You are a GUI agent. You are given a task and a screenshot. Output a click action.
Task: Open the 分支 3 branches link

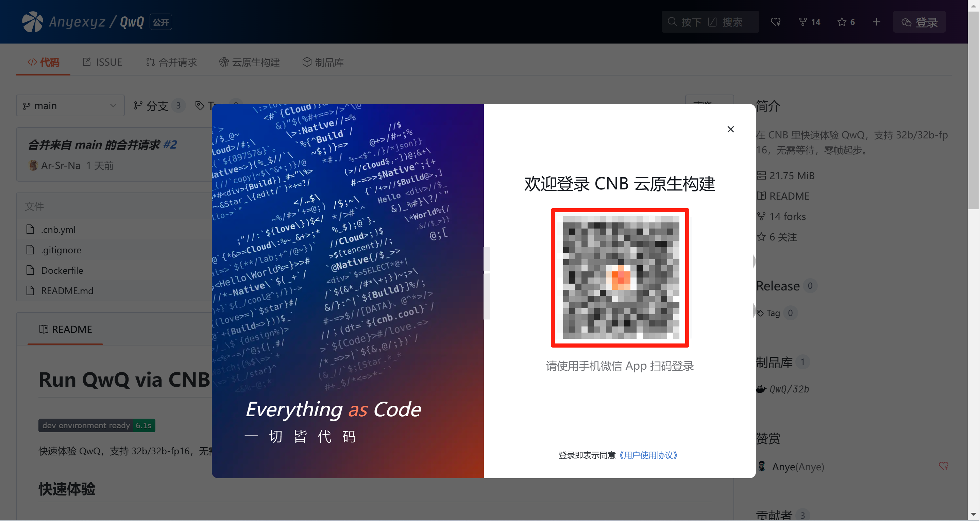(159, 105)
